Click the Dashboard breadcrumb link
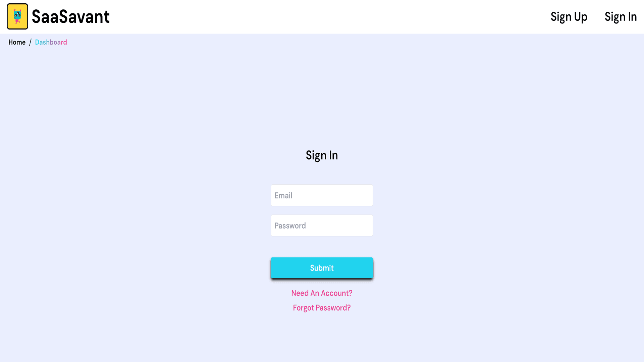The height and width of the screenshot is (362, 644). point(51,42)
